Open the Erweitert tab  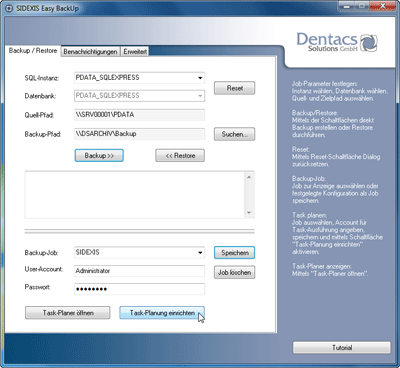[135, 52]
